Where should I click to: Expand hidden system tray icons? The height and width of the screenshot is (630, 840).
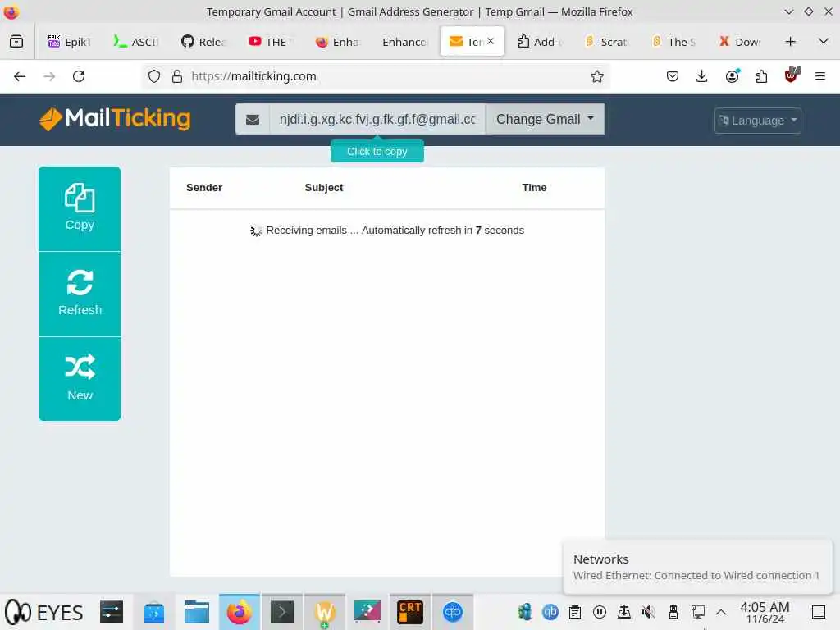coord(721,612)
